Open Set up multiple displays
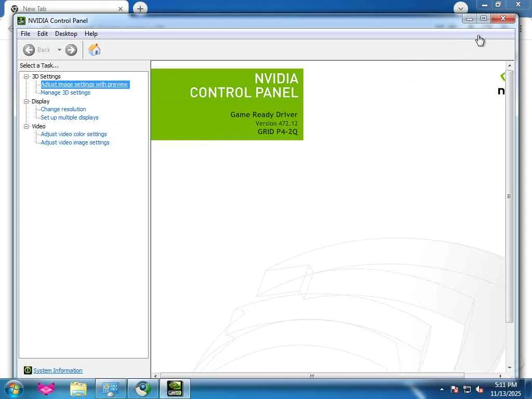Image resolution: width=532 pixels, height=399 pixels. pyautogui.click(x=70, y=117)
